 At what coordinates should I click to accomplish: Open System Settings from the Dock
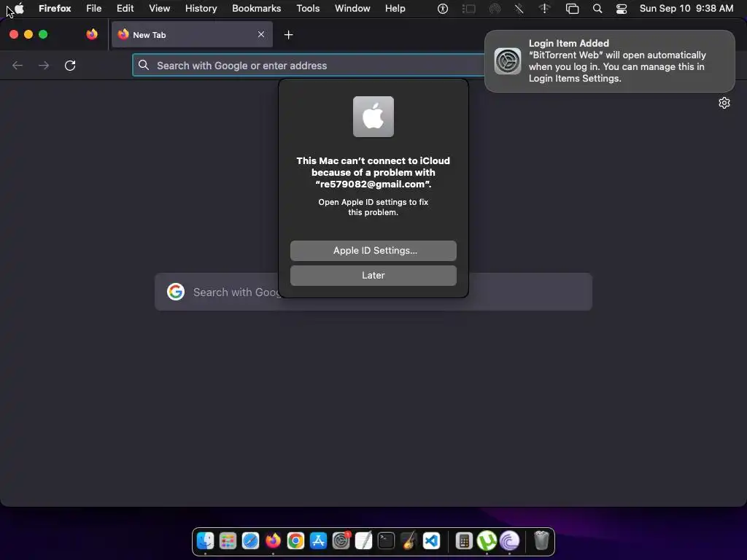tap(341, 541)
